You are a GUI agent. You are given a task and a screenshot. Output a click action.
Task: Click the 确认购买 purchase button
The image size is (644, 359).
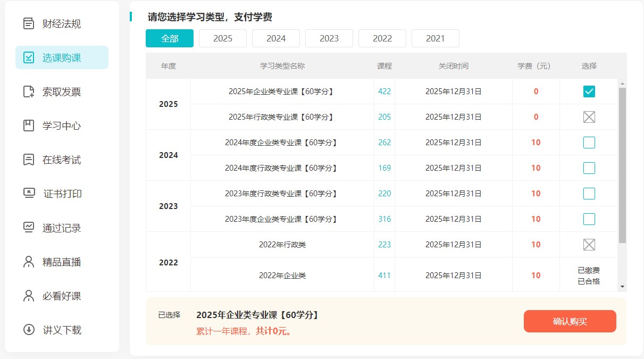click(x=570, y=321)
